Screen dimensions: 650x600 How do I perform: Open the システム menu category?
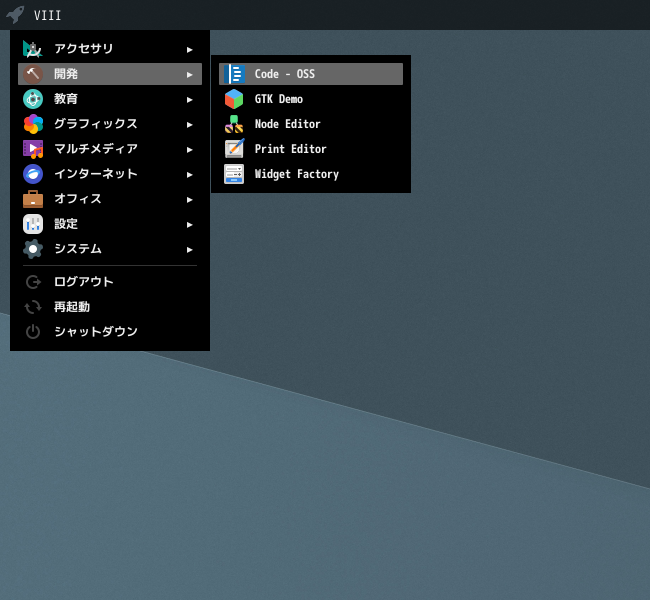pyautogui.click(x=110, y=249)
